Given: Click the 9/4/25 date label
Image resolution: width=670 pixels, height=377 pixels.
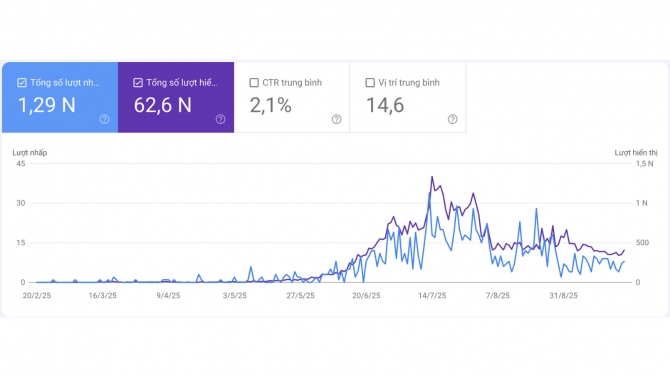Looking at the screenshot, I should click(x=168, y=295).
